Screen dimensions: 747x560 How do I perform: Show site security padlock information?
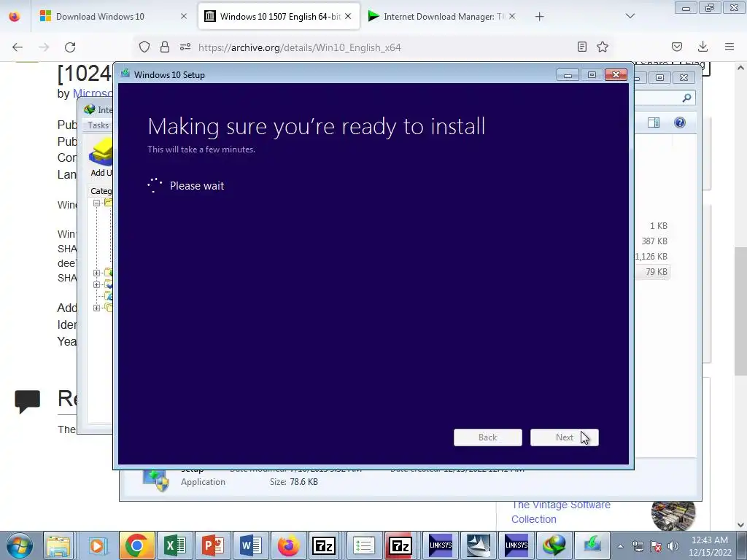[x=165, y=47]
